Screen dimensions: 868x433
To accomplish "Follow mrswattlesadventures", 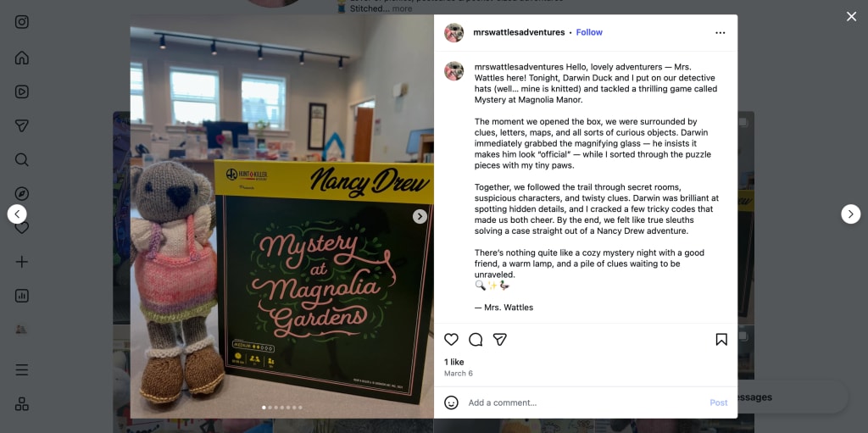I will tap(589, 32).
